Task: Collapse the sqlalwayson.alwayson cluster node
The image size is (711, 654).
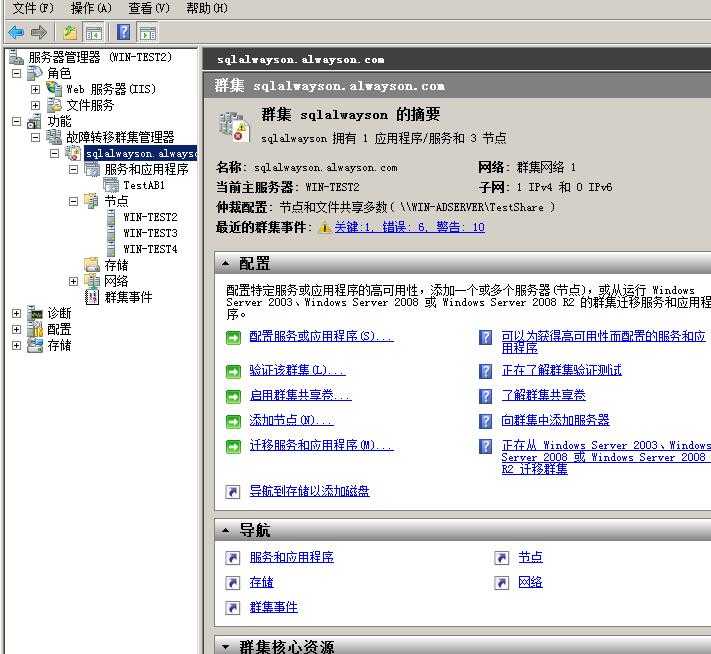Action: [54, 153]
